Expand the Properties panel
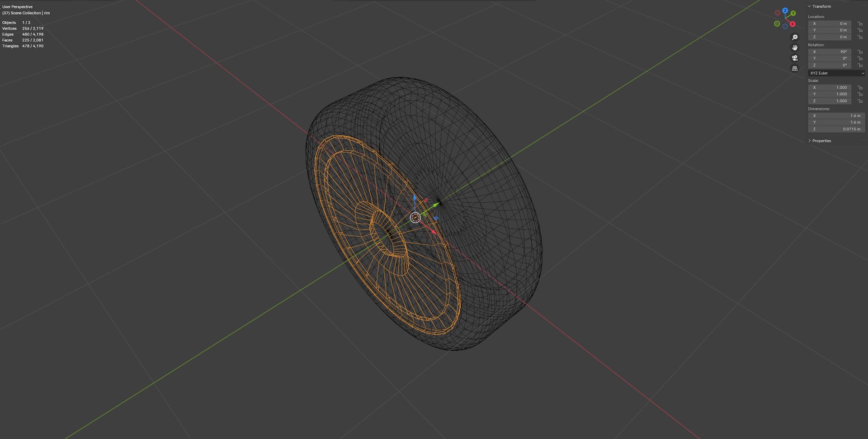This screenshot has width=868, height=439. (809, 141)
